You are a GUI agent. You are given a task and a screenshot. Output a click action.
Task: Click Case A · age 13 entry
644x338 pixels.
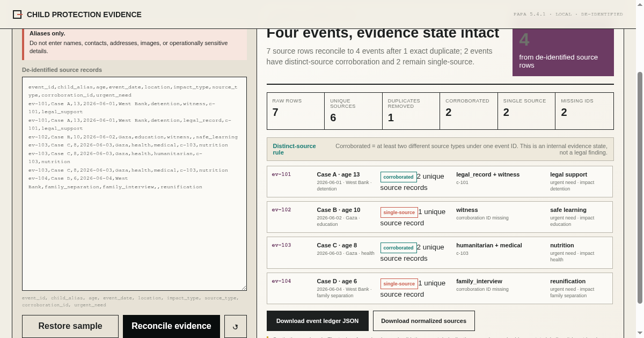(338, 174)
